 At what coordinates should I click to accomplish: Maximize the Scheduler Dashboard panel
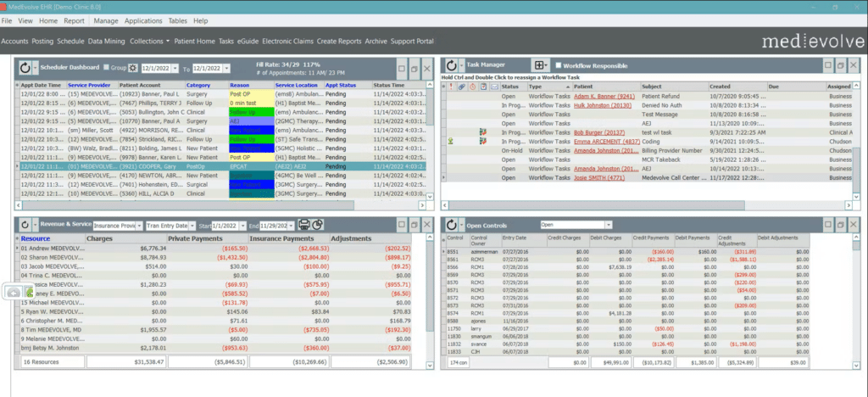402,69
